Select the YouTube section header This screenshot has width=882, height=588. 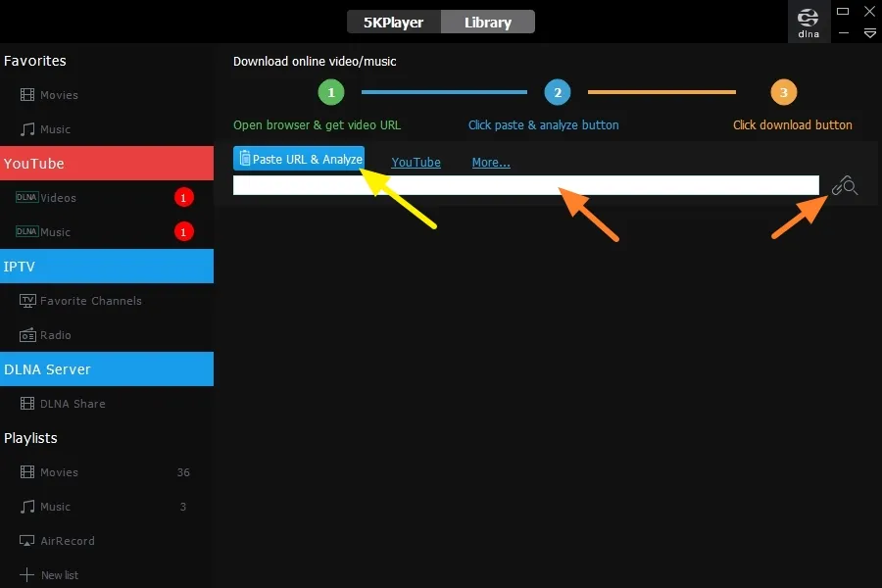[107, 164]
